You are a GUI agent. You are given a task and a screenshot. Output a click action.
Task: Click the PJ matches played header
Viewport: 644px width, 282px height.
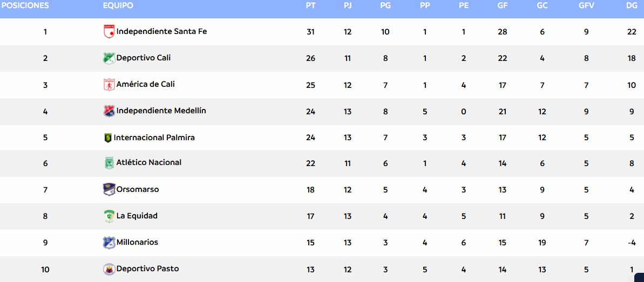347,5
